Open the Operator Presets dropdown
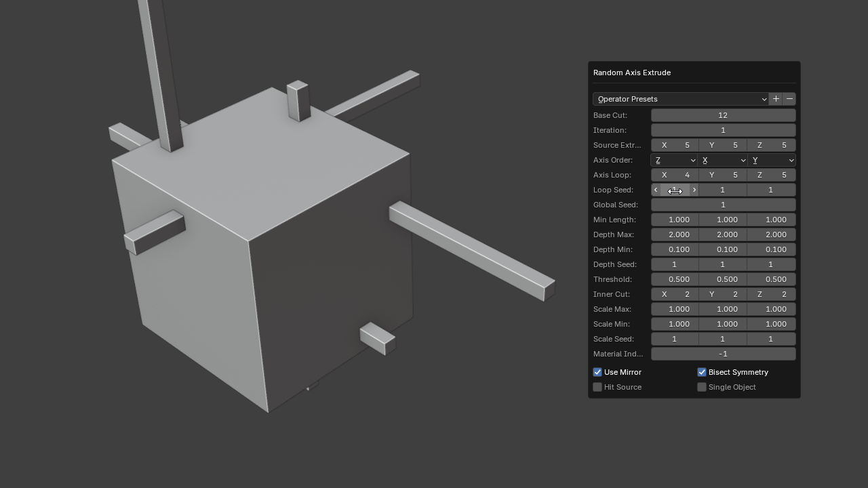 coord(680,99)
